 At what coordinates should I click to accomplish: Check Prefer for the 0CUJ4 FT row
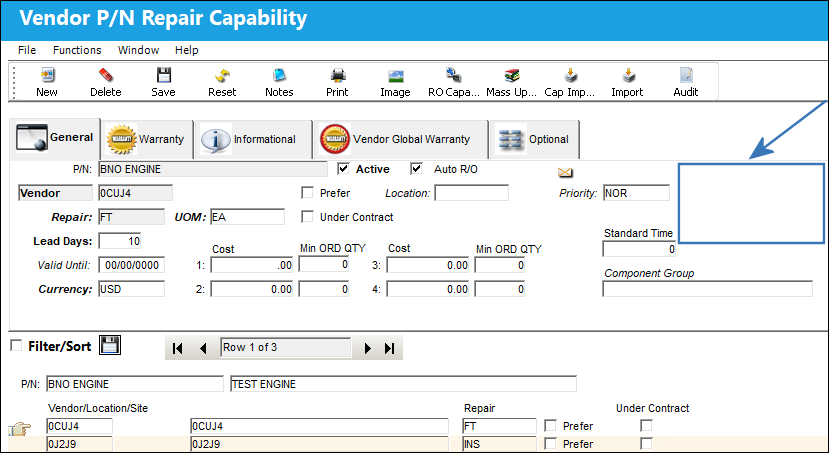point(550,426)
